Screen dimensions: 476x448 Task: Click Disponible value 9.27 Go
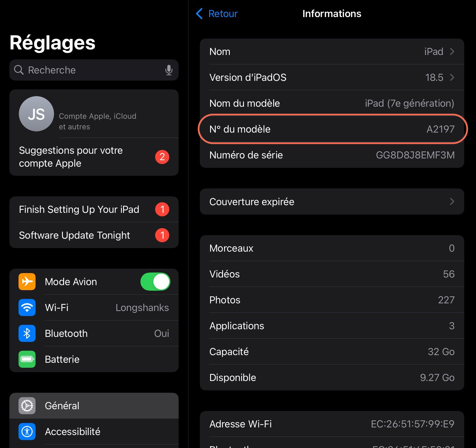pos(437,377)
